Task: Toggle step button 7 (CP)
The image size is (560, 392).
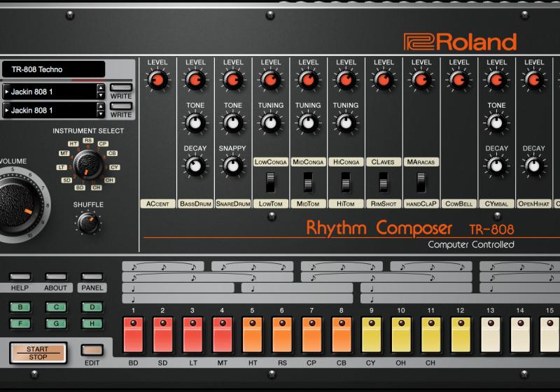Action: (312, 335)
